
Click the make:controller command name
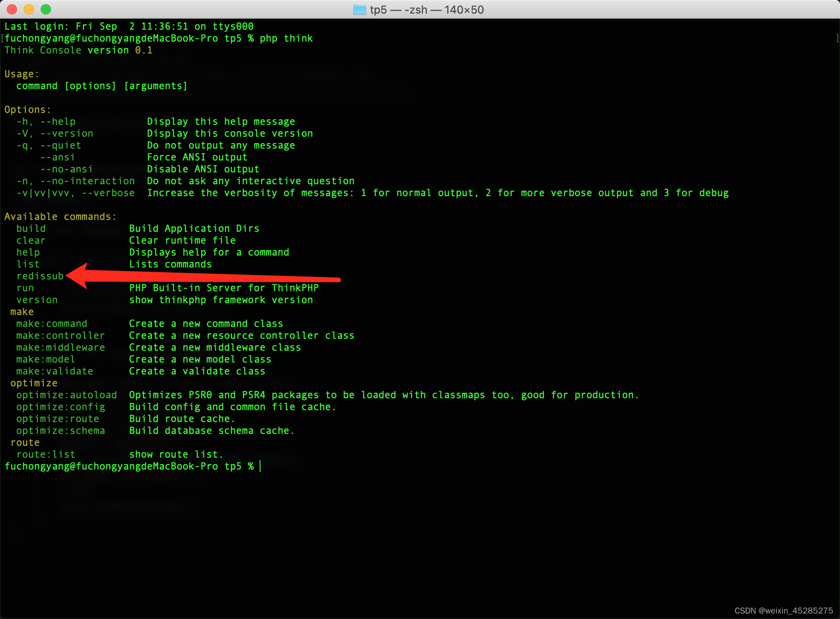pyautogui.click(x=60, y=335)
